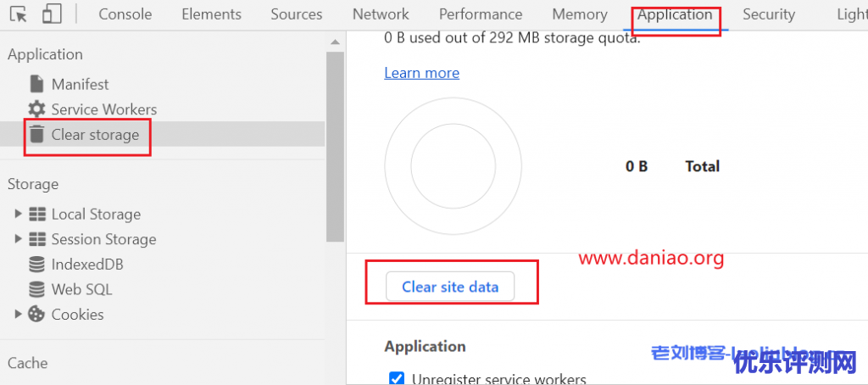Expand the Session Storage tree arrow
Screen dimensions: 868x385
[x=19, y=239]
